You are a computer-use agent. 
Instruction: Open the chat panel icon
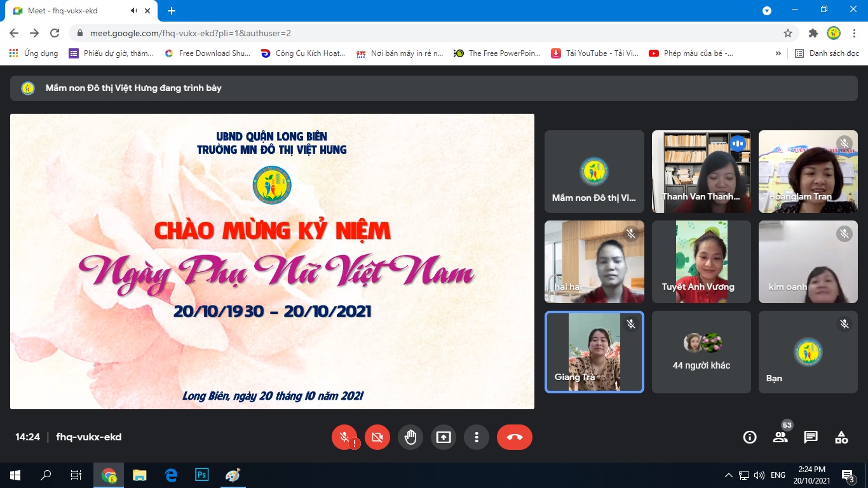coord(810,437)
